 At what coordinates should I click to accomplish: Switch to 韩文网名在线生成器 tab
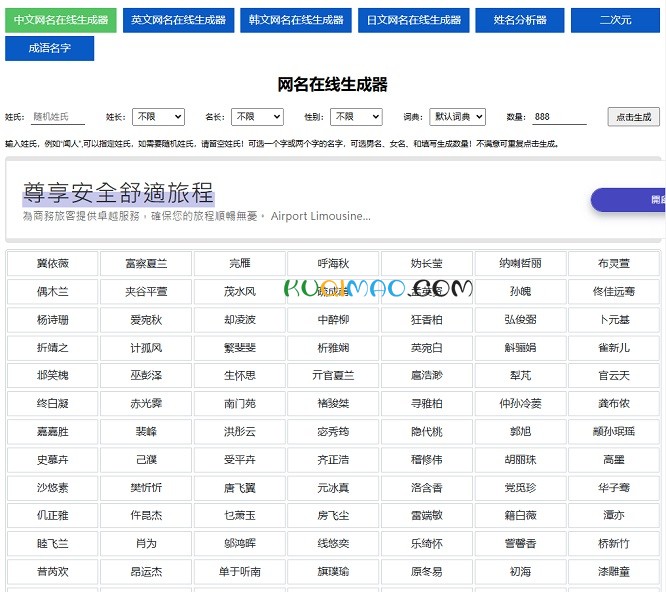pos(296,20)
